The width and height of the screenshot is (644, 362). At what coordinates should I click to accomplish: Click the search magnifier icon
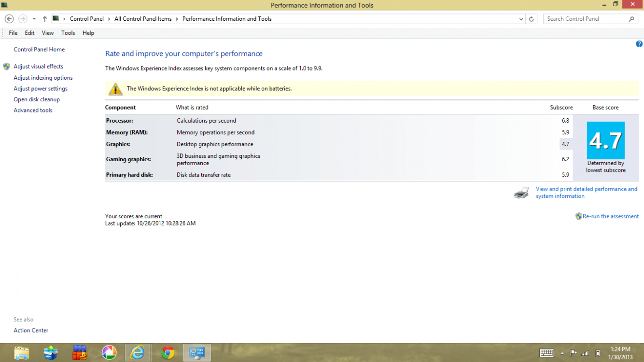(x=631, y=19)
